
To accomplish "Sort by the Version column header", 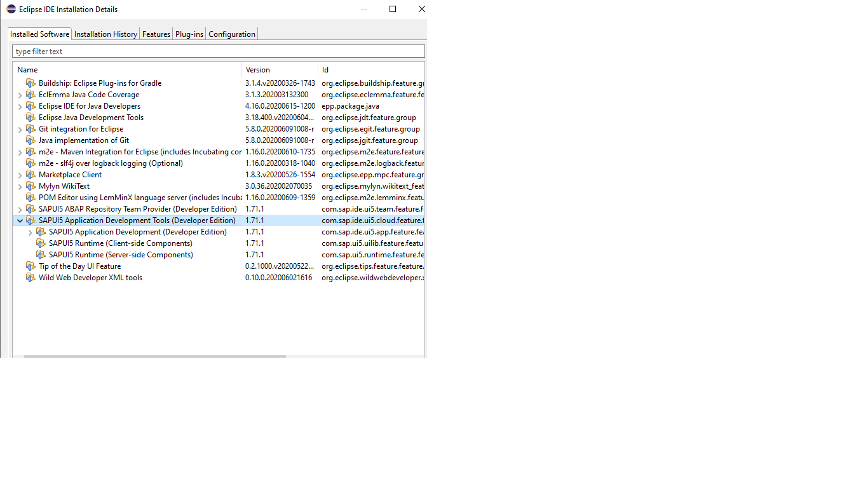I will pos(280,70).
